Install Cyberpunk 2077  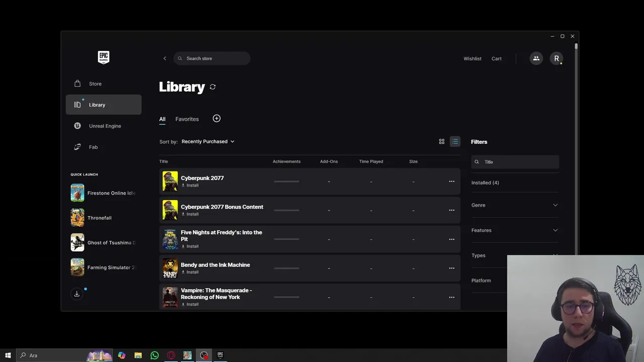[190, 186]
